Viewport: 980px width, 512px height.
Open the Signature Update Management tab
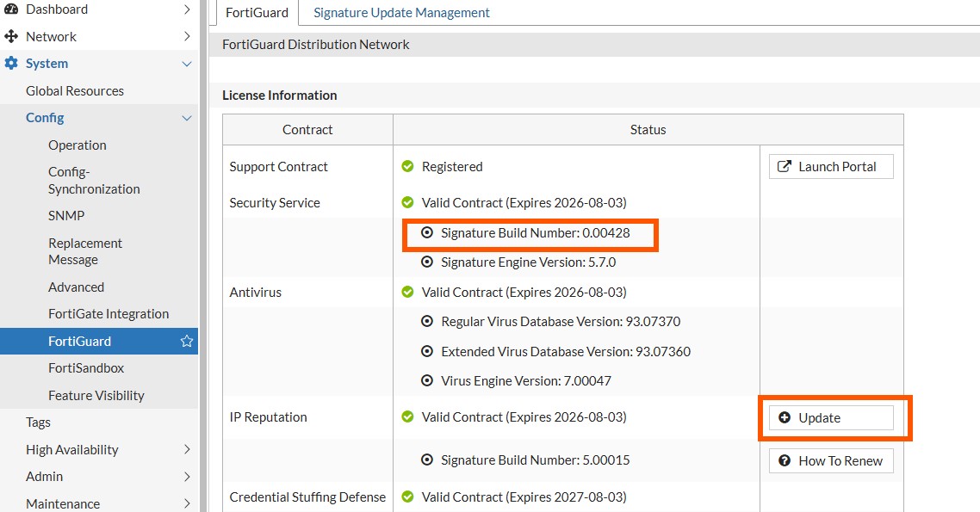[x=401, y=13]
